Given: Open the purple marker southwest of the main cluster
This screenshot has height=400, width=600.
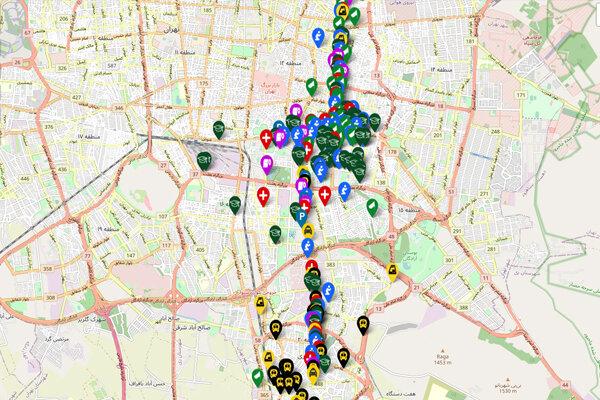Looking at the screenshot, I should pyautogui.click(x=266, y=162).
